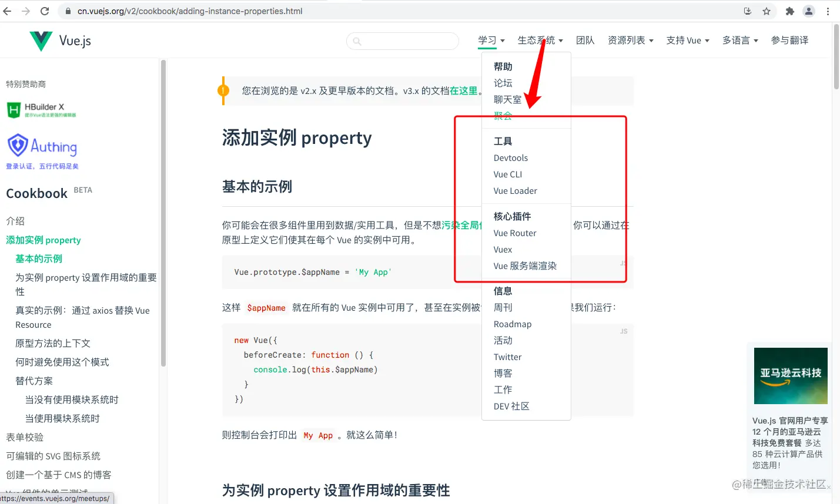Open the Authing sponsor logo
This screenshot has width=840, height=504.
pos(42,152)
